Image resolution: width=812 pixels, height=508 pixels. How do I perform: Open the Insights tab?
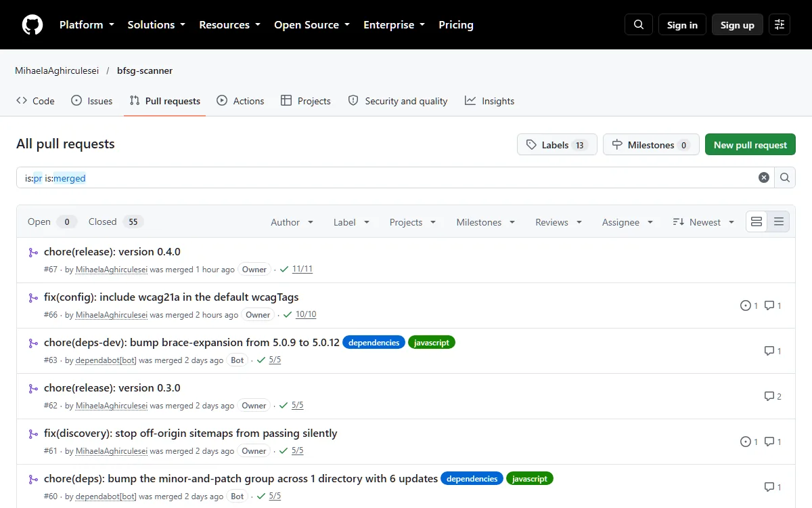click(489, 101)
